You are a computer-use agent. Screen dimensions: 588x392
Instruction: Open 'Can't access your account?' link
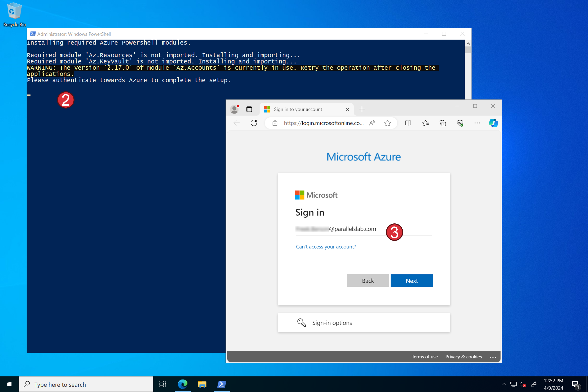click(x=326, y=247)
